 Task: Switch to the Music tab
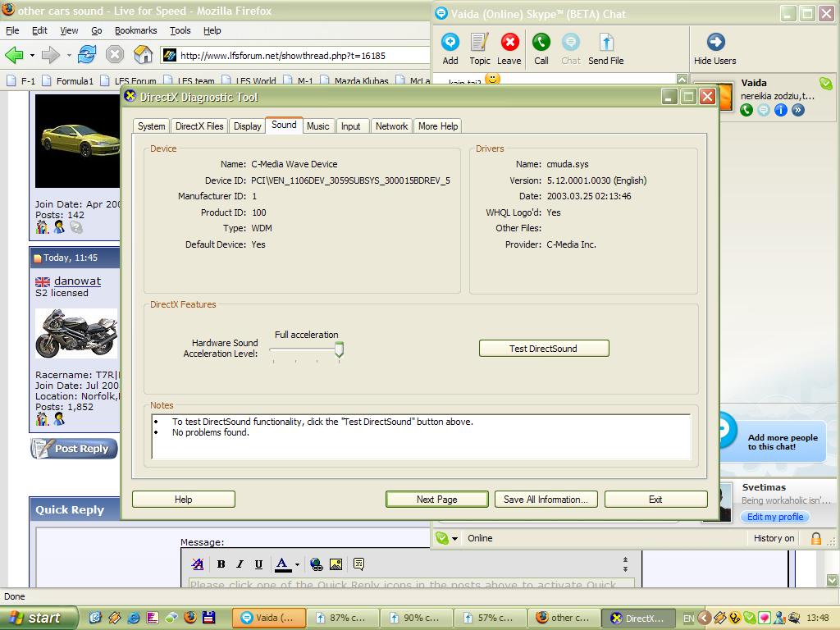(x=317, y=126)
